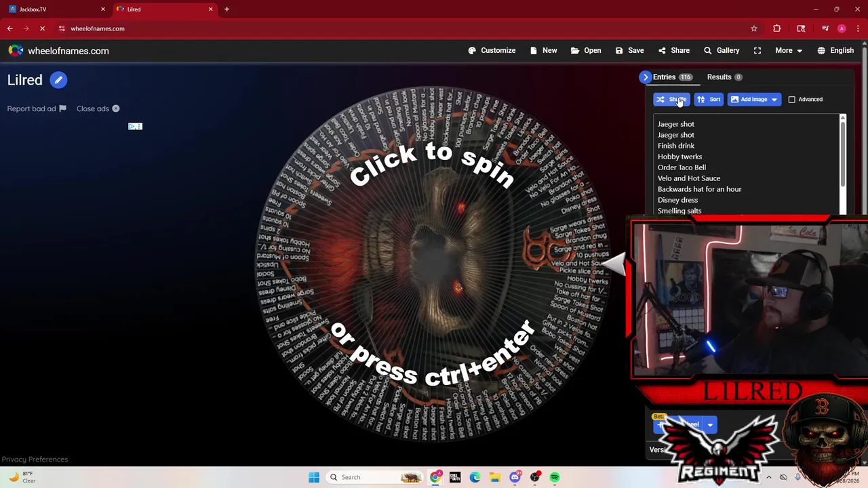The width and height of the screenshot is (868, 488).
Task: Open Microsoft Edge from the taskbar
Action: click(x=475, y=477)
